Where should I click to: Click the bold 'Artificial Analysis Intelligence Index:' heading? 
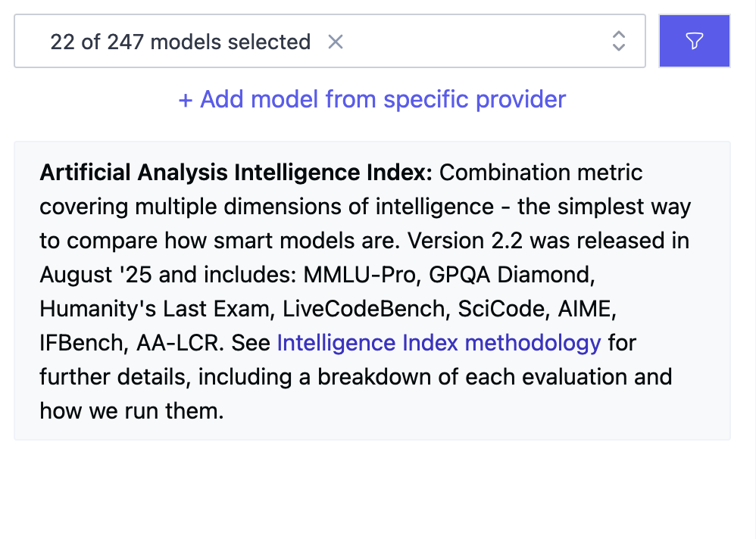pyautogui.click(x=236, y=173)
